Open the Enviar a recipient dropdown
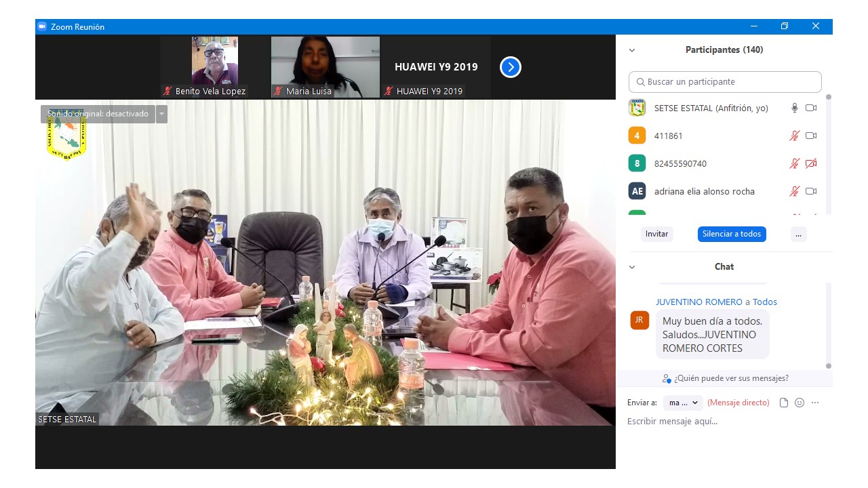 682,403
